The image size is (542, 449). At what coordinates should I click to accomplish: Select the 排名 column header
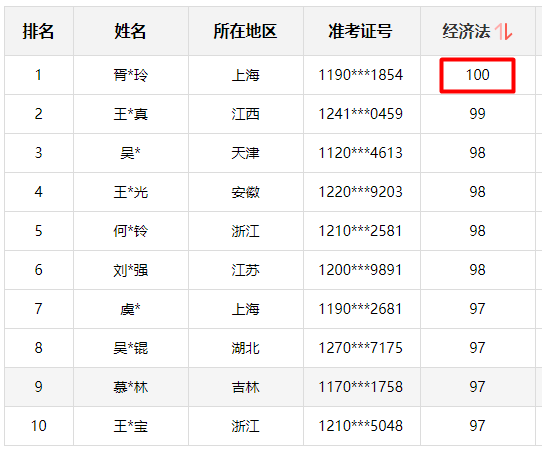pyautogui.click(x=38, y=31)
